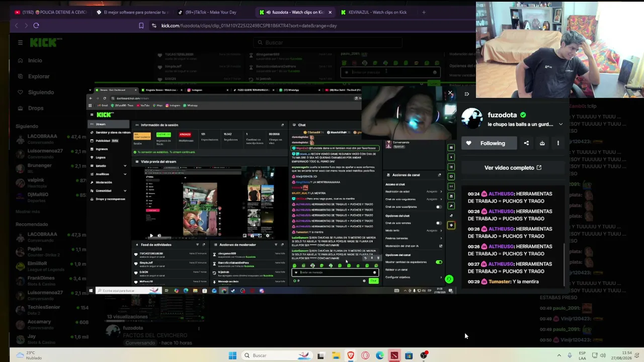Open Microsoft Edge from the taskbar
This screenshot has width=644, height=362.
(x=380, y=355)
